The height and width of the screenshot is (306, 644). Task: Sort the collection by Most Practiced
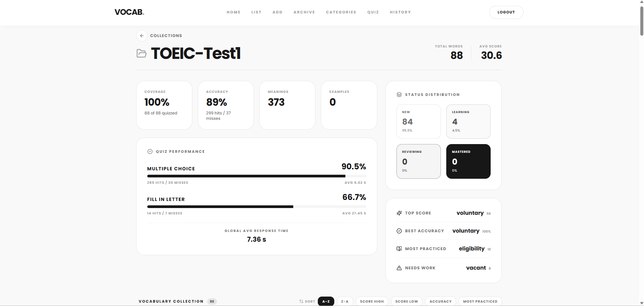click(x=480, y=301)
